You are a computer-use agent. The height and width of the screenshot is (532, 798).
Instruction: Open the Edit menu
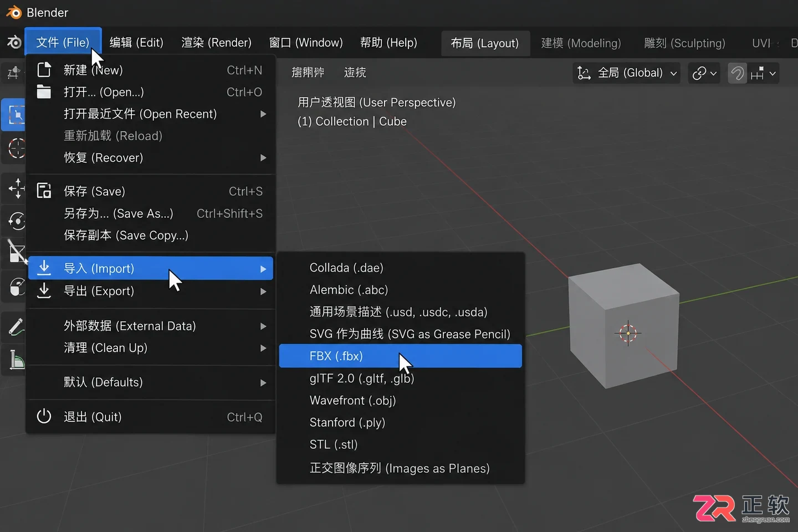[136, 43]
